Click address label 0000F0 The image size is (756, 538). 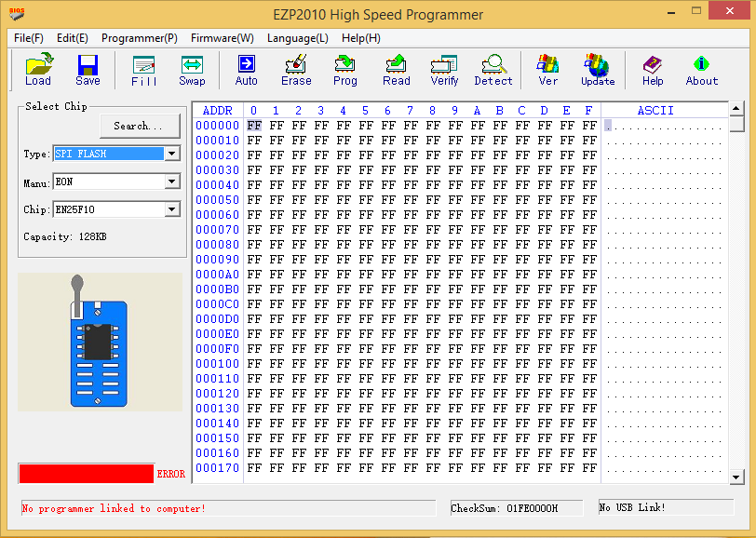(218, 349)
